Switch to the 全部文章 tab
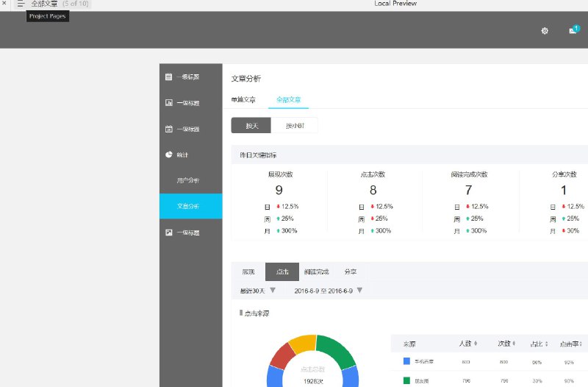 tap(288, 99)
